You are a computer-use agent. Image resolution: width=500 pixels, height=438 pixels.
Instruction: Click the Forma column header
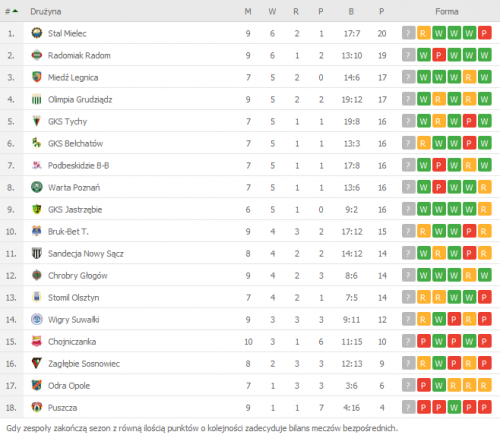click(447, 12)
